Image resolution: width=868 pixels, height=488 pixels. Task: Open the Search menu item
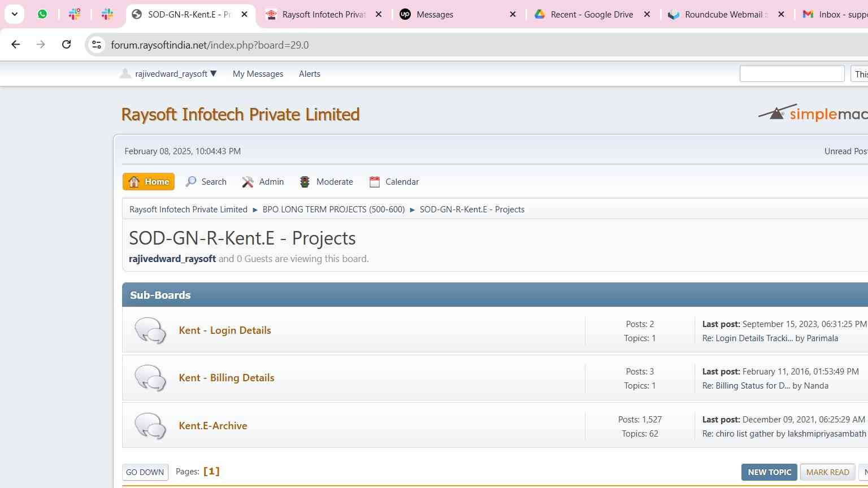click(x=206, y=182)
